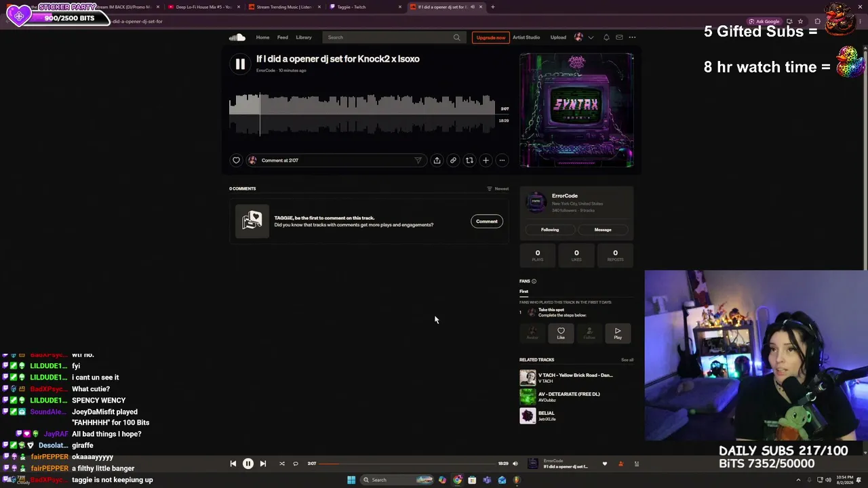Skip to the next track in the bottom player

click(263, 464)
